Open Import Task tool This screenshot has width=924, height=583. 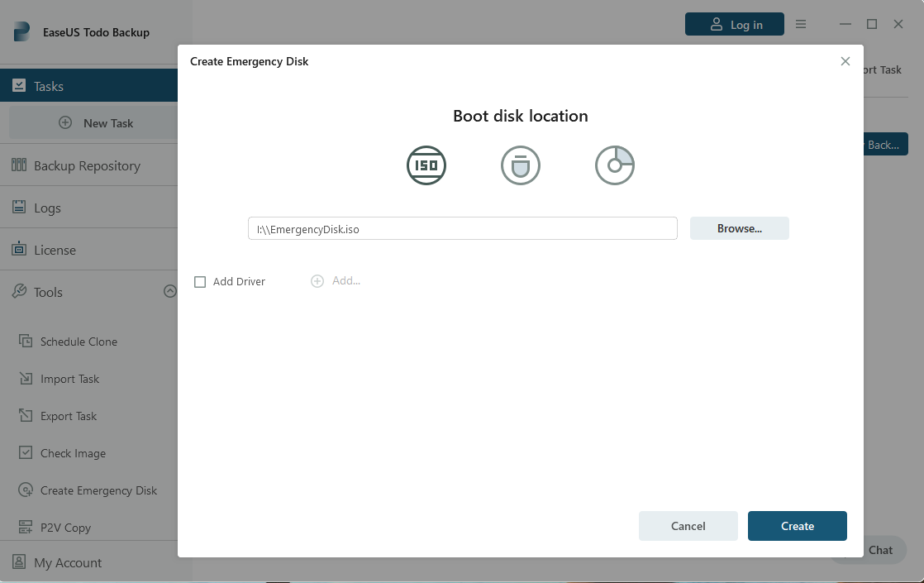(69, 379)
